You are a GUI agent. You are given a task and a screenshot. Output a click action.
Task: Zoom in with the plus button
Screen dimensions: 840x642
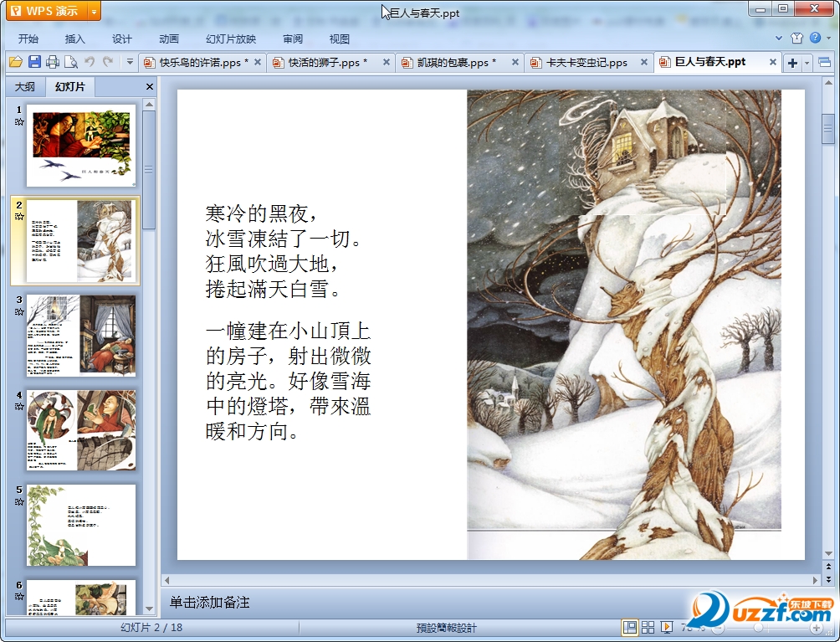click(816, 628)
